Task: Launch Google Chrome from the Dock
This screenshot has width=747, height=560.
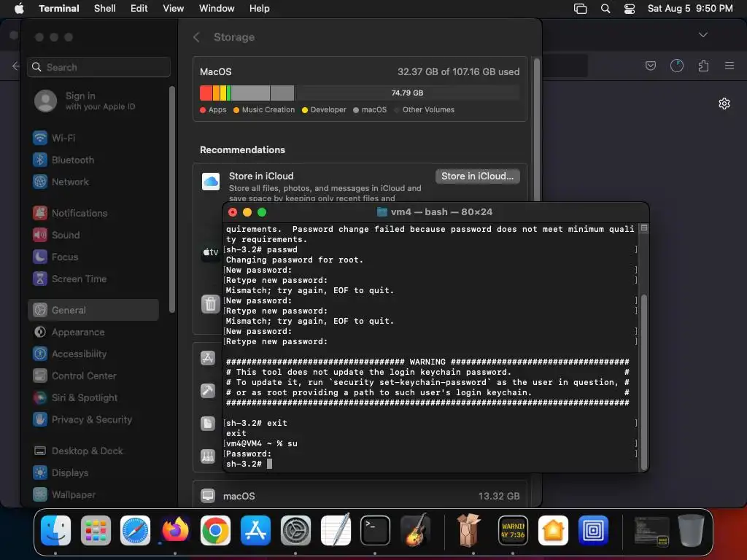Action: pyautogui.click(x=215, y=531)
